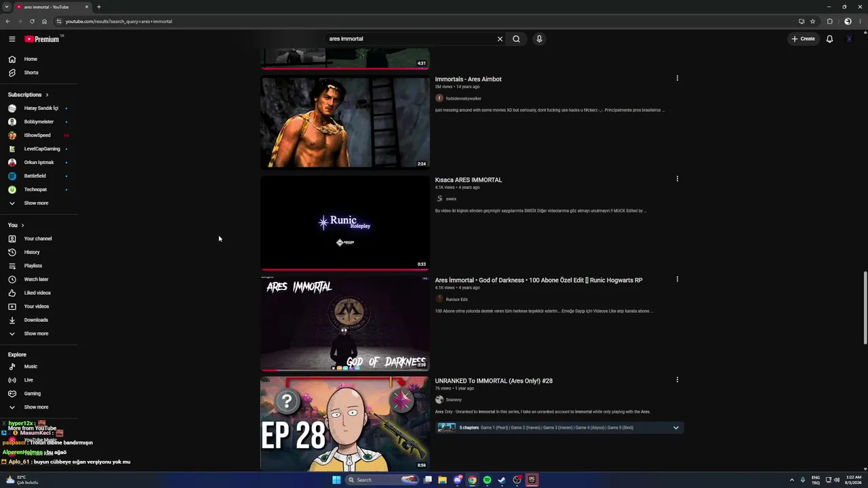The image size is (868, 488).
Task: Start voice search with the microphone
Action: (x=539, y=39)
